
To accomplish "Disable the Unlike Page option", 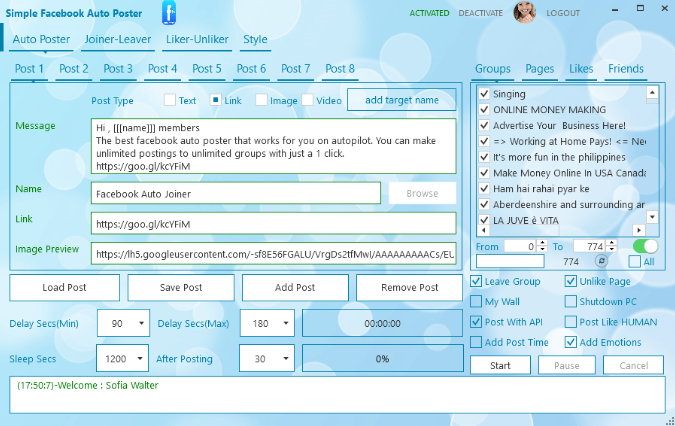I will click(x=570, y=281).
